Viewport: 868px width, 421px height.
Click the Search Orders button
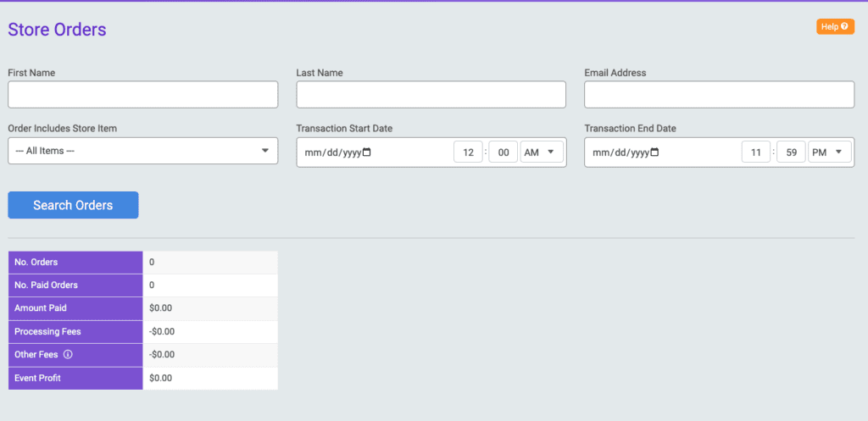click(73, 205)
